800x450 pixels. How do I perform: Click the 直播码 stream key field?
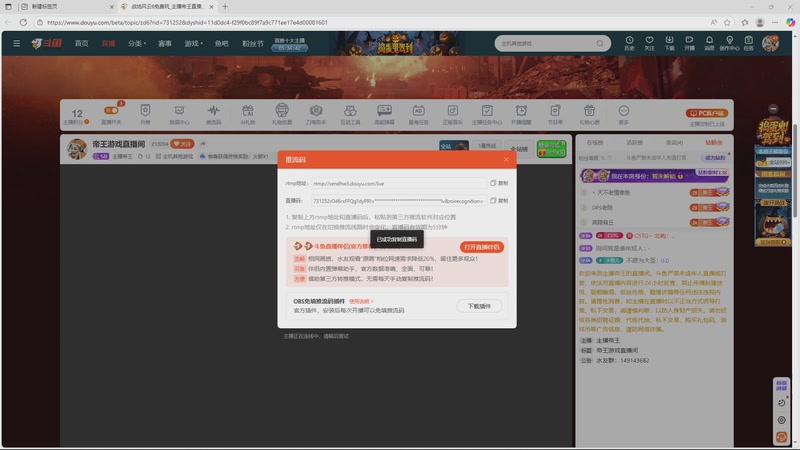(x=398, y=201)
